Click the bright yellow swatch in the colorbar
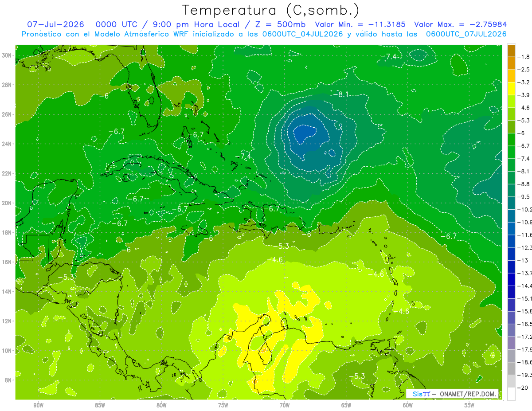The width and height of the screenshot is (532, 411). pyautogui.click(x=511, y=88)
